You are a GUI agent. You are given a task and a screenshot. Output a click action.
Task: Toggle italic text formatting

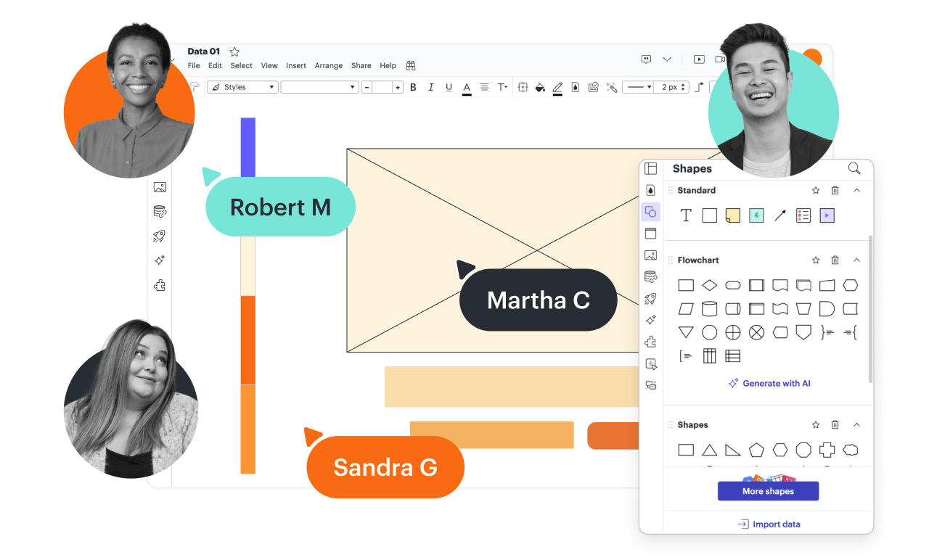point(431,87)
